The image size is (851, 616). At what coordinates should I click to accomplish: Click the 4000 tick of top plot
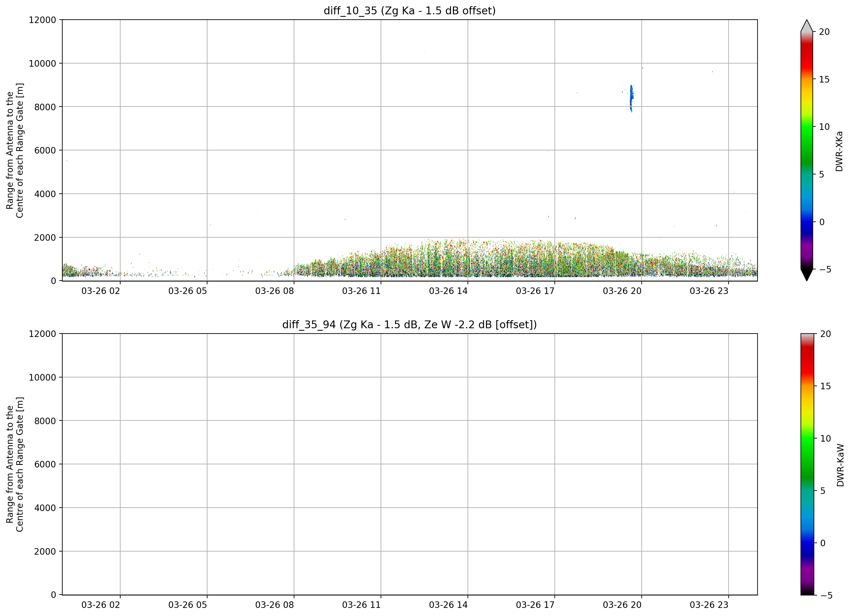(x=45, y=194)
